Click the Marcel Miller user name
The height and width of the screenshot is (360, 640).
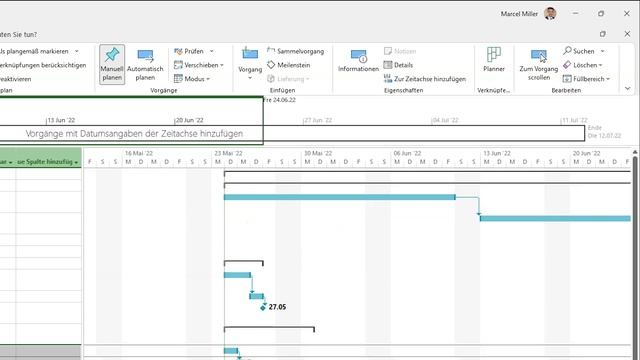point(519,14)
